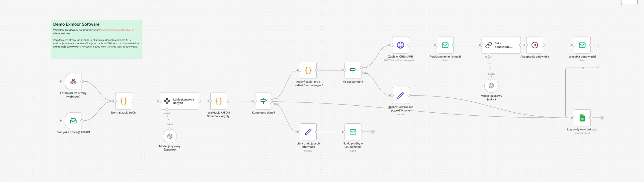Click the POST output of webhook node

(x=82, y=81)
